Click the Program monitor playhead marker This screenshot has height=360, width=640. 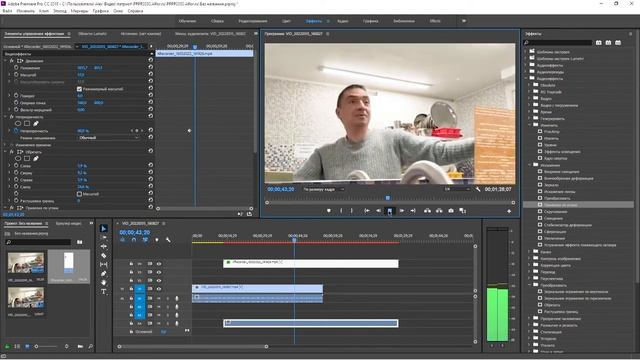coord(388,198)
